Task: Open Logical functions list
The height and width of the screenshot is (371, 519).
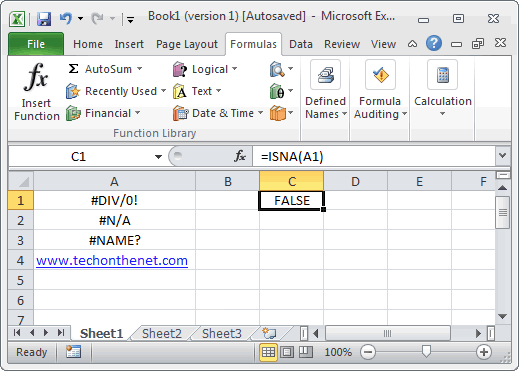Action: click(205, 69)
